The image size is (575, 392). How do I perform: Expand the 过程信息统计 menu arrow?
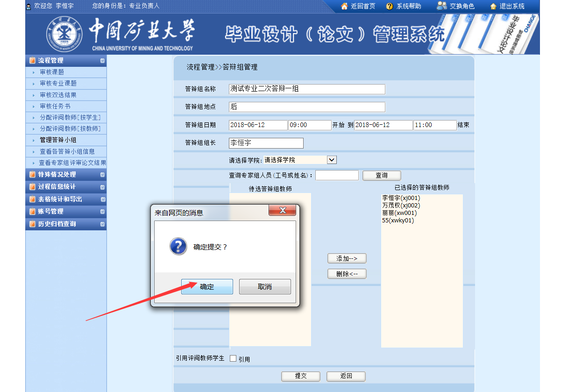pyautogui.click(x=102, y=187)
